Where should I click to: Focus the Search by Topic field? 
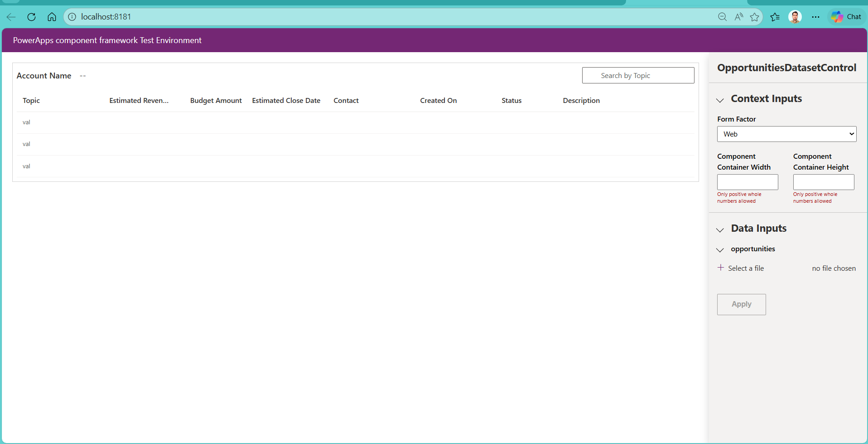click(x=638, y=75)
